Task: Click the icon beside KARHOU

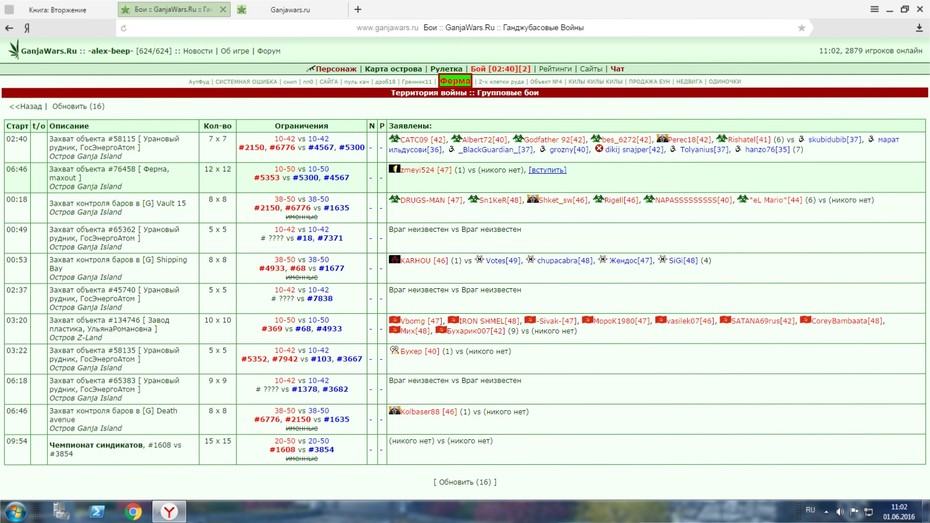Action: tap(394, 260)
